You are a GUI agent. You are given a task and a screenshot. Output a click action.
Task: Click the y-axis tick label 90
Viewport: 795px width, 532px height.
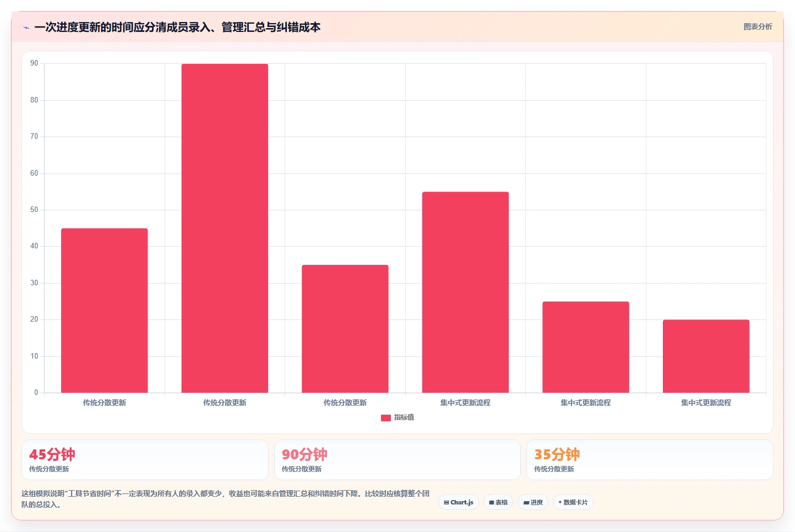tap(34, 63)
